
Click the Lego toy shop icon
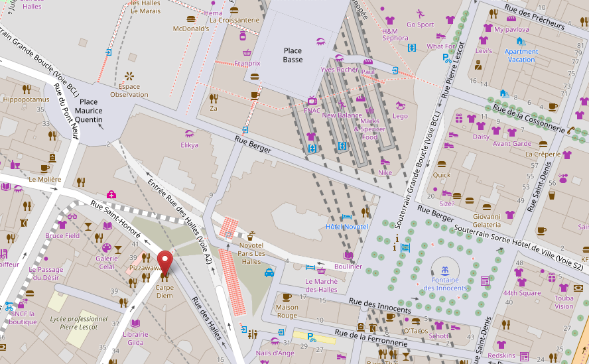pyautogui.click(x=400, y=105)
